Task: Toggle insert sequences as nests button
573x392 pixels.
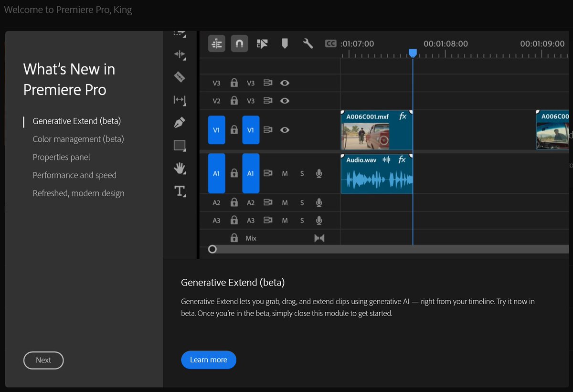Action: point(217,44)
